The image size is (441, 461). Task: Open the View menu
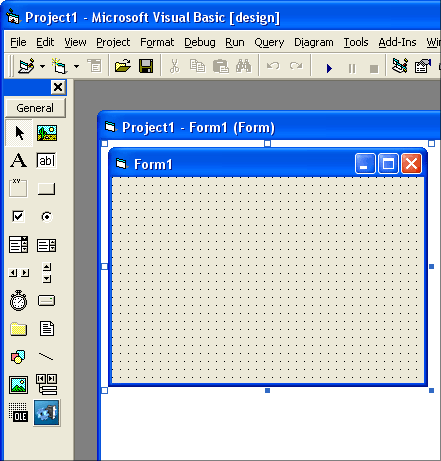(75, 42)
